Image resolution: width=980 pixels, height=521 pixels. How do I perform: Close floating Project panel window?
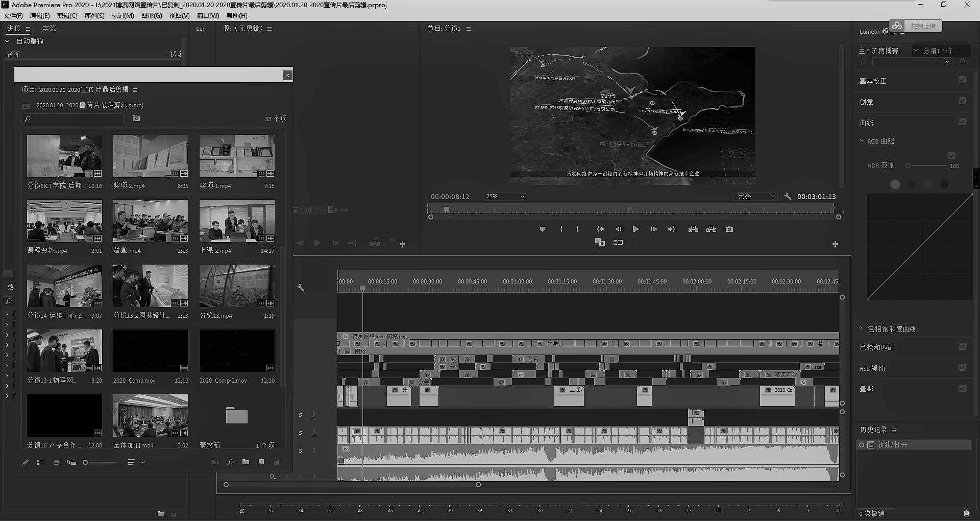287,75
